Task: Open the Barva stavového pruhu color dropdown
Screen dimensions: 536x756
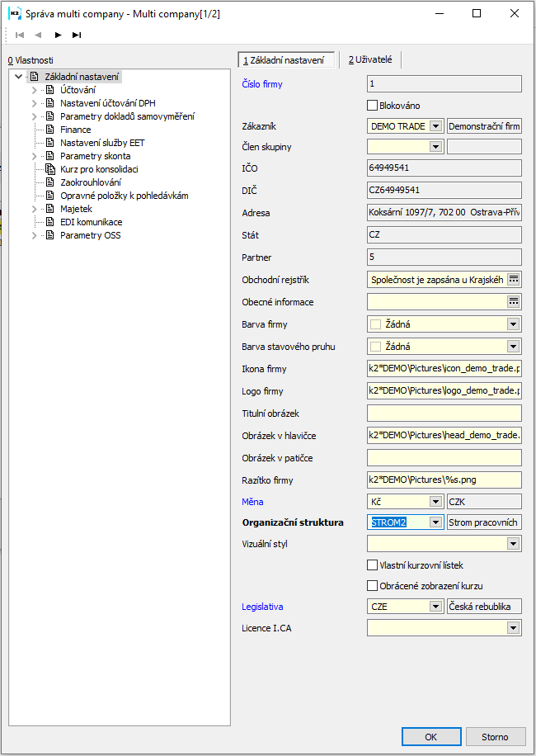Action: click(x=514, y=346)
